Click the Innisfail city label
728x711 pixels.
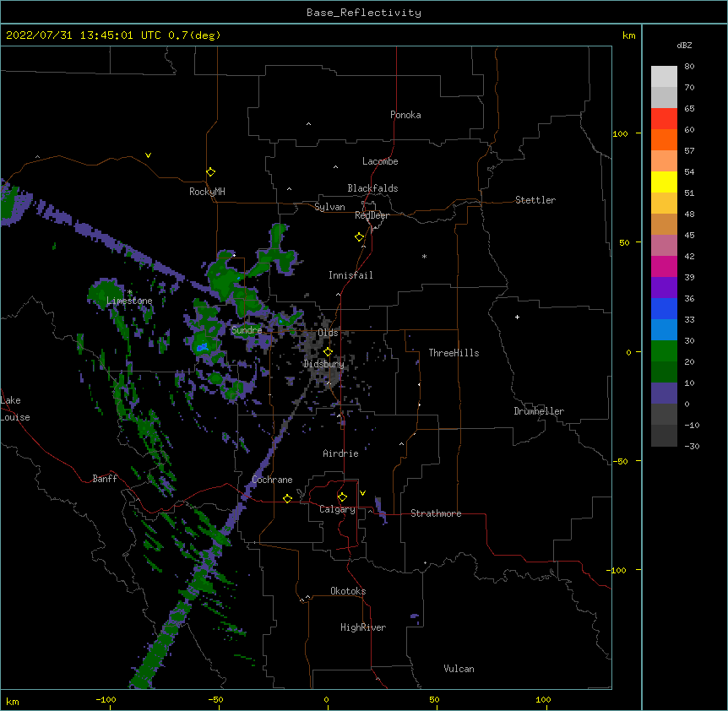[x=350, y=275]
